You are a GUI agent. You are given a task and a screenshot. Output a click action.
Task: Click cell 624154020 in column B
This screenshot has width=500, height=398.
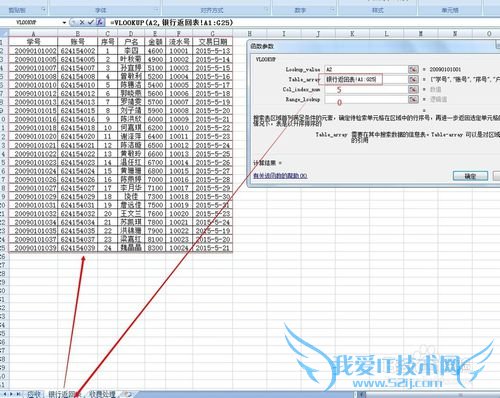pyautogui.click(x=77, y=136)
